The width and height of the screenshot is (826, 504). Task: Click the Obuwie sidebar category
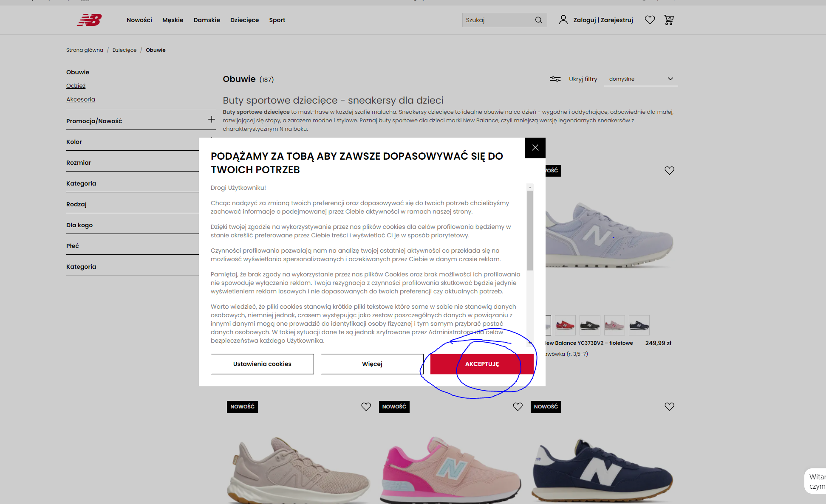(78, 72)
